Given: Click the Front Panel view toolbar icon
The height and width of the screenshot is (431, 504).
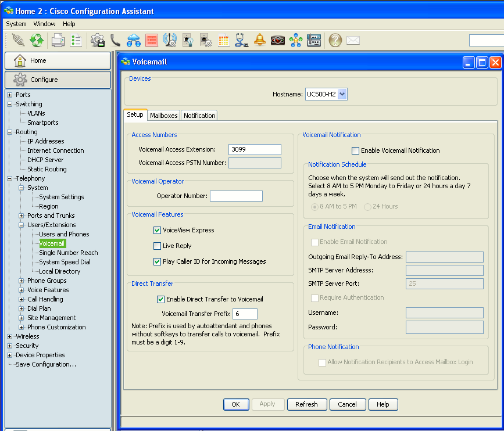Looking at the screenshot, I should [314, 41].
